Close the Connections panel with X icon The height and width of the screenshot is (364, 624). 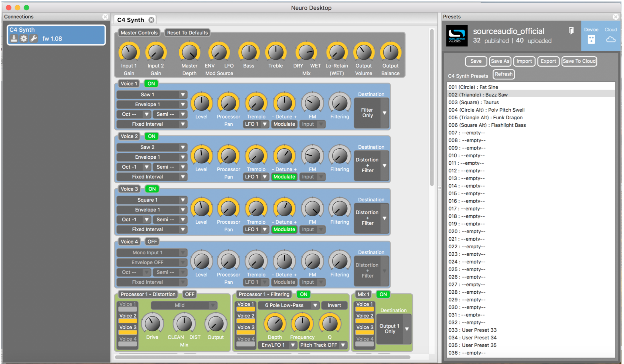105,17
